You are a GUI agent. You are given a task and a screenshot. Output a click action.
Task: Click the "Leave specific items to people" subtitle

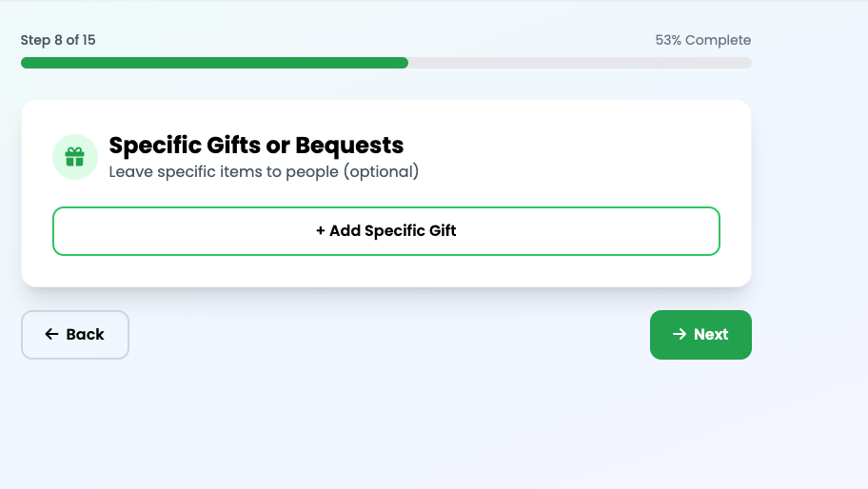pyautogui.click(x=225, y=172)
